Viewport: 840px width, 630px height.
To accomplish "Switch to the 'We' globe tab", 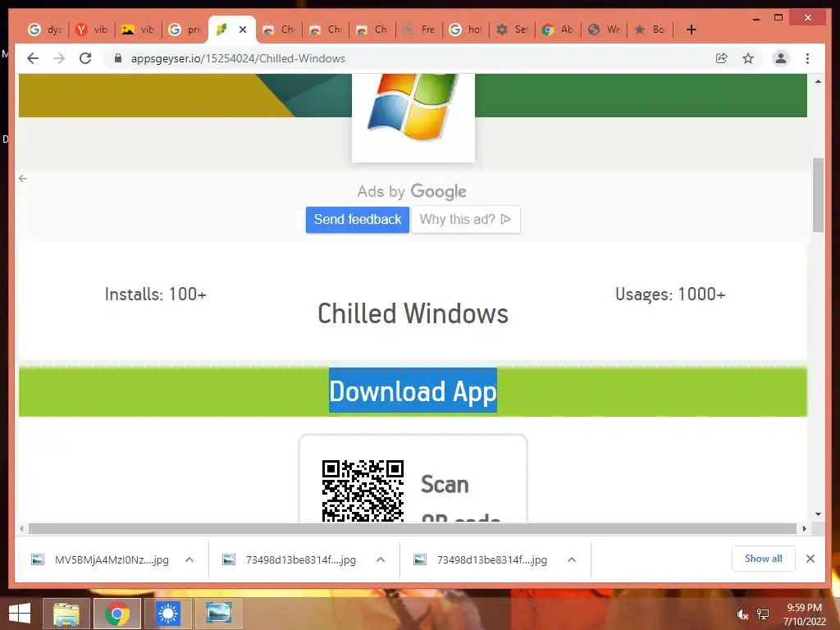I will [605, 30].
